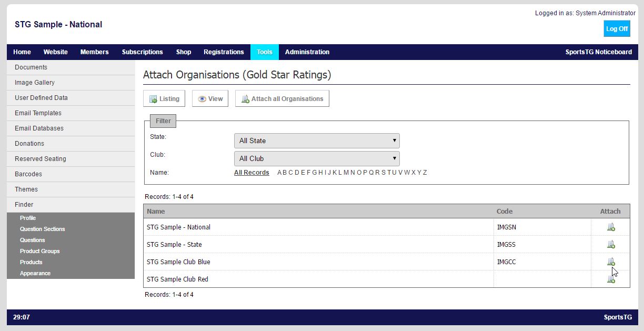Open Questions under Finder
Screen dimensions: 644x331
pyautogui.click(x=32, y=240)
